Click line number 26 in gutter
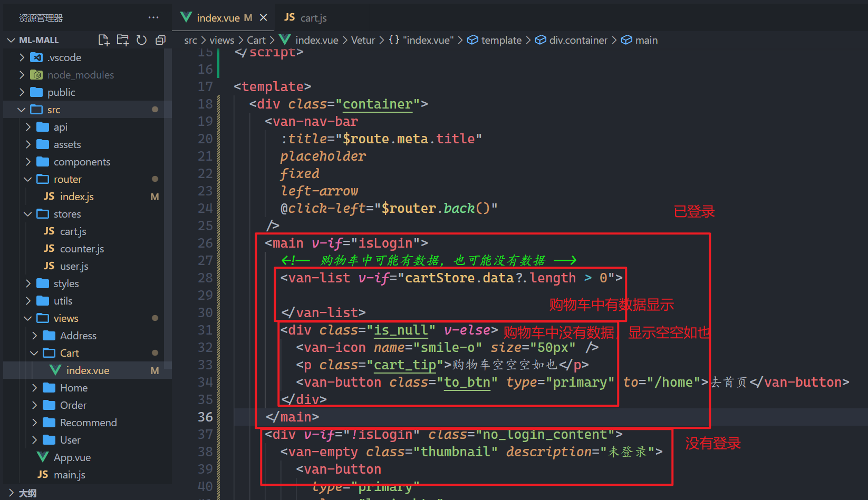 click(205, 243)
